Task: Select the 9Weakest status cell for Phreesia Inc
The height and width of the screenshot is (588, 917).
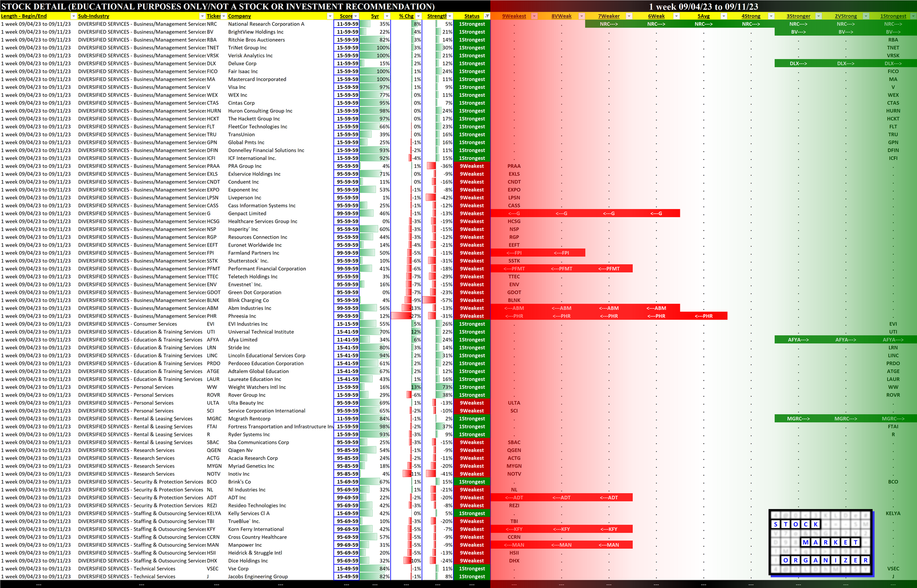Action: 472,316
